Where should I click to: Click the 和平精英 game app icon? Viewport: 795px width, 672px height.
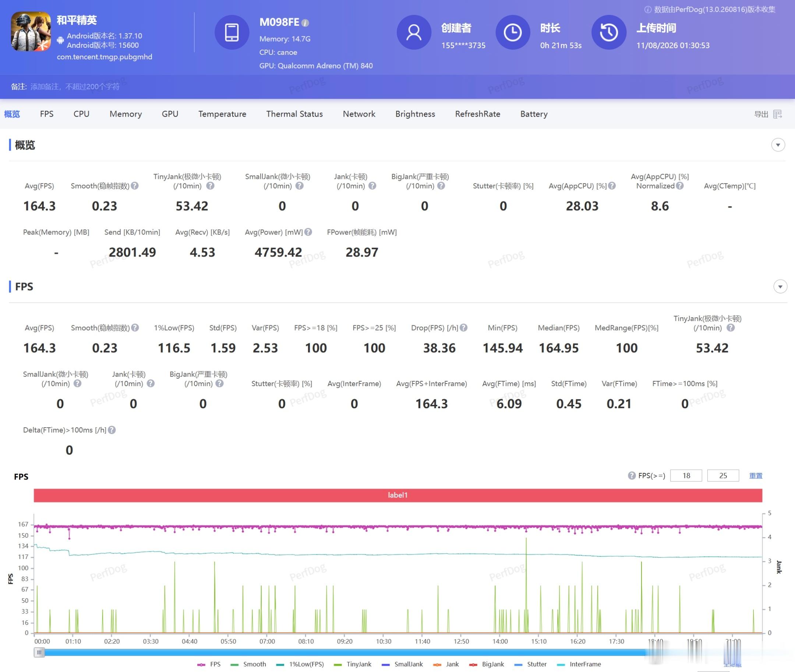click(31, 31)
